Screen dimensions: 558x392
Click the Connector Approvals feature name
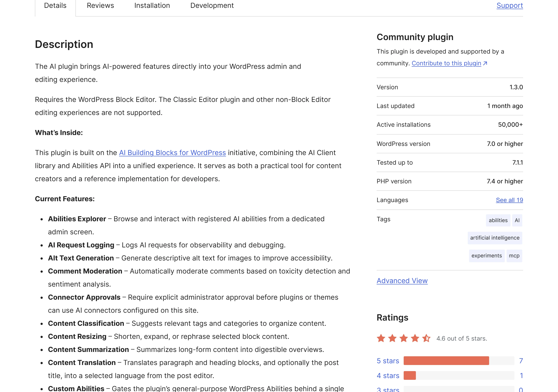pos(84,297)
